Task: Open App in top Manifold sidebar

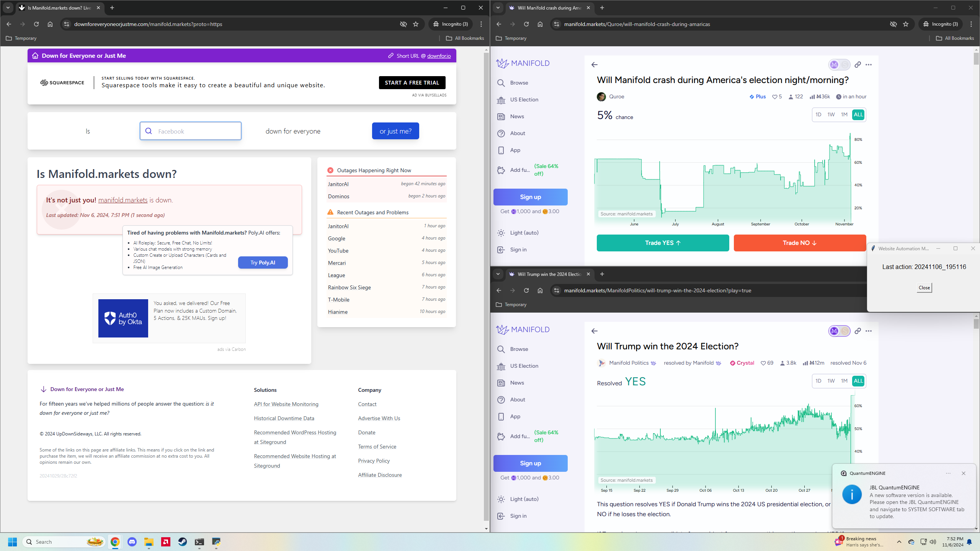Action: (515, 150)
